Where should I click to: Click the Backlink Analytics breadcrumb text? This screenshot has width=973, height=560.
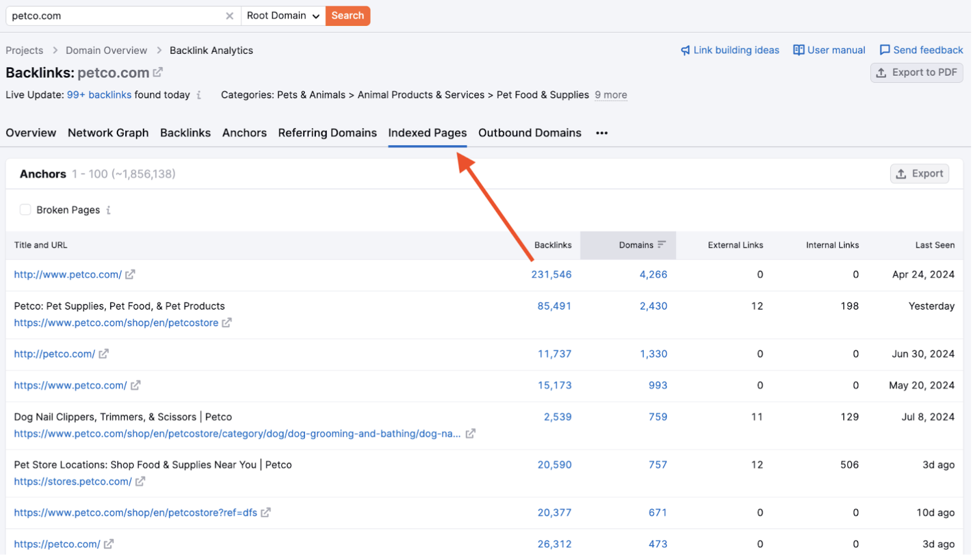[x=211, y=51]
